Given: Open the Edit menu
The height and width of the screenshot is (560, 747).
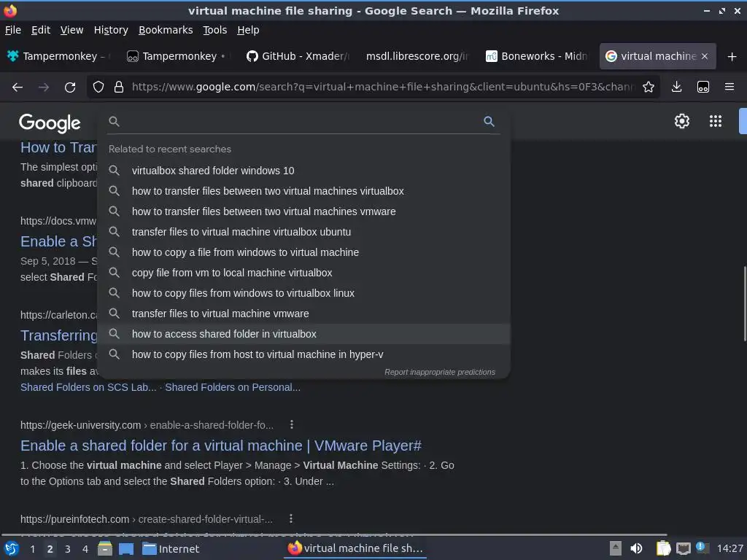Looking at the screenshot, I should (x=41, y=30).
